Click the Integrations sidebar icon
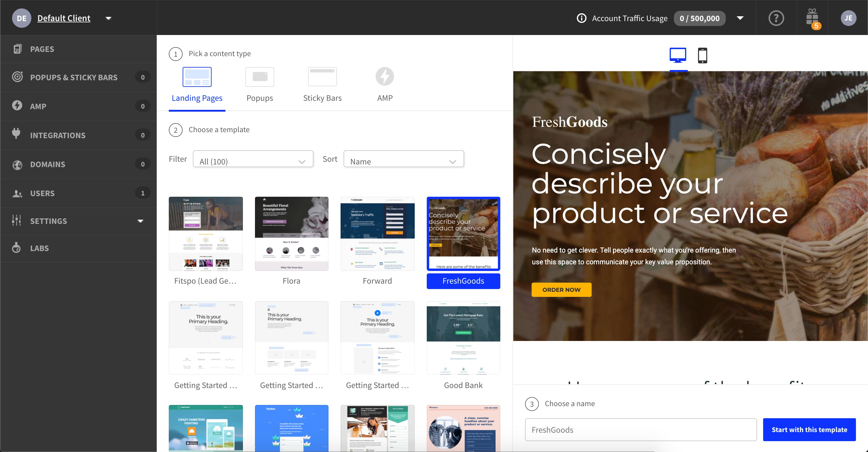This screenshot has height=452, width=868. pyautogui.click(x=15, y=135)
